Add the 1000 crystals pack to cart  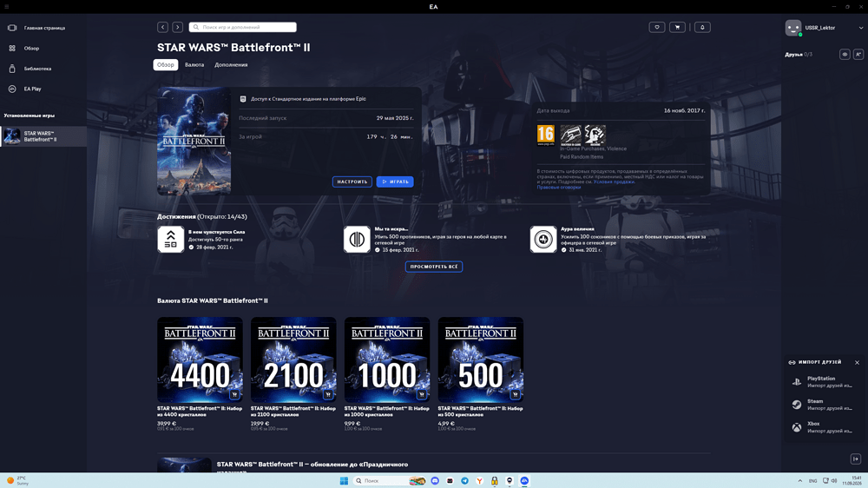[421, 394]
